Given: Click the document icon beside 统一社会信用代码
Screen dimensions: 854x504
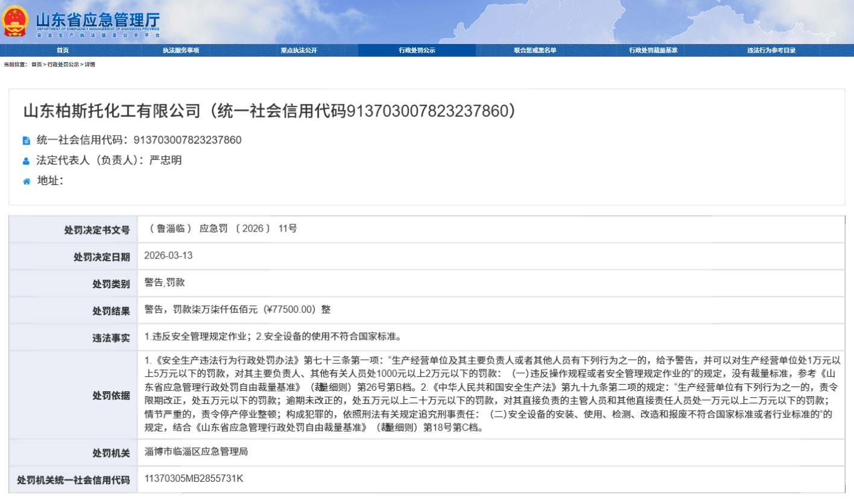Looking at the screenshot, I should [x=26, y=141].
